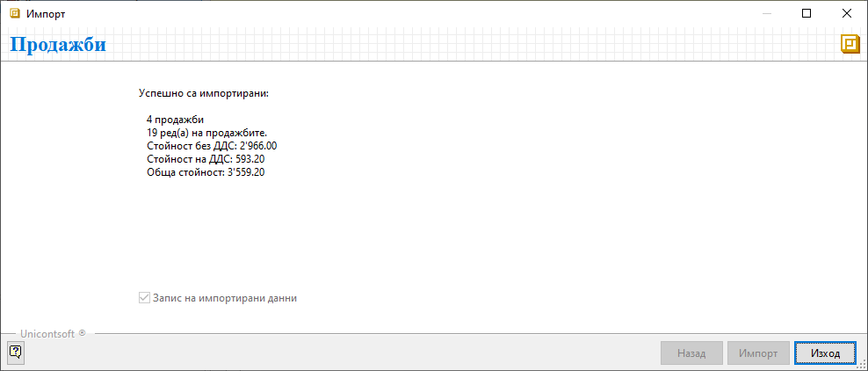Click the Изход button to exit
This screenshot has height=371, width=868.
(824, 353)
